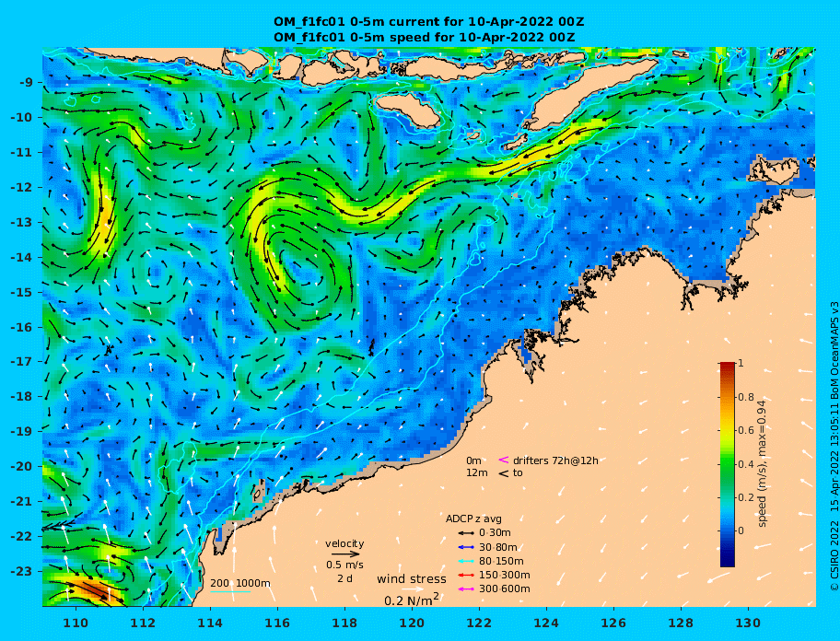Click green band of colorbar near 0.4
Image resolution: width=840 pixels, height=641 pixels.
coord(728,464)
